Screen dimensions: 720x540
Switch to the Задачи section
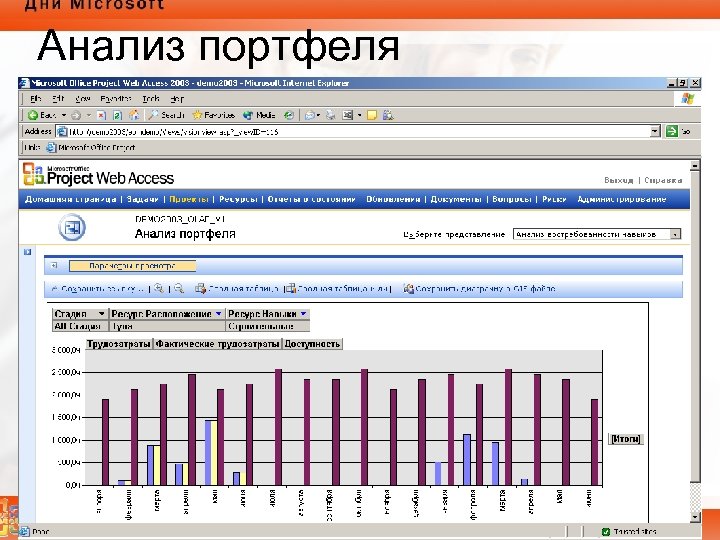(142, 199)
